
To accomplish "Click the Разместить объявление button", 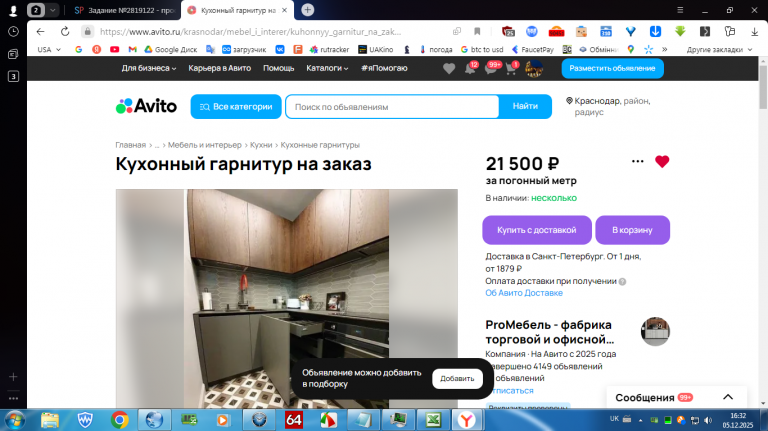I will click(612, 69).
